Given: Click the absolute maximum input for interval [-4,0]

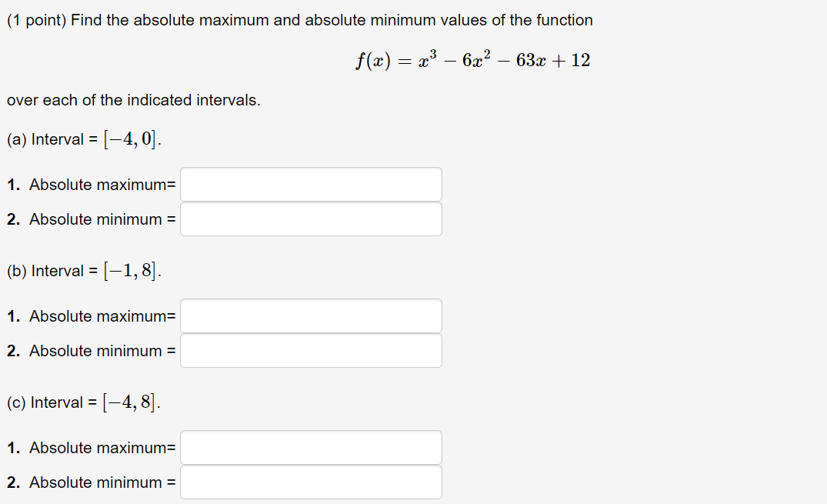Looking at the screenshot, I should point(311,184).
